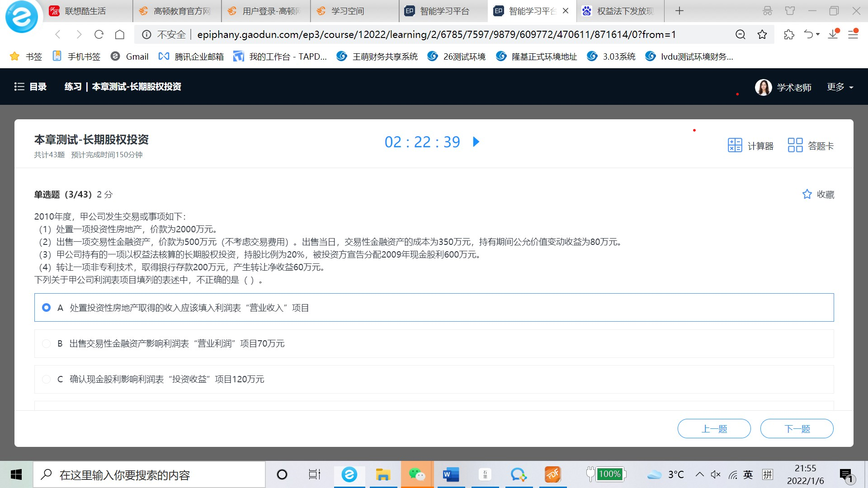
Task: Click the Windows taskbar search input box
Action: 149,475
